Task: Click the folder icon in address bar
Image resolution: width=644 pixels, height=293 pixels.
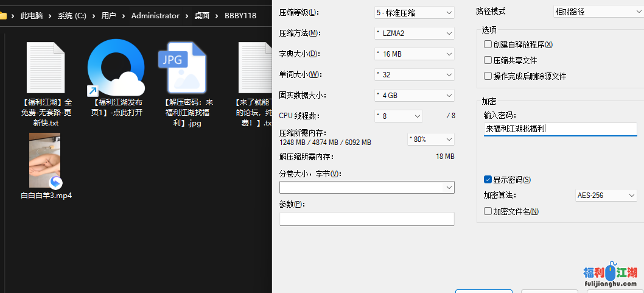Action: pyautogui.click(x=4, y=16)
